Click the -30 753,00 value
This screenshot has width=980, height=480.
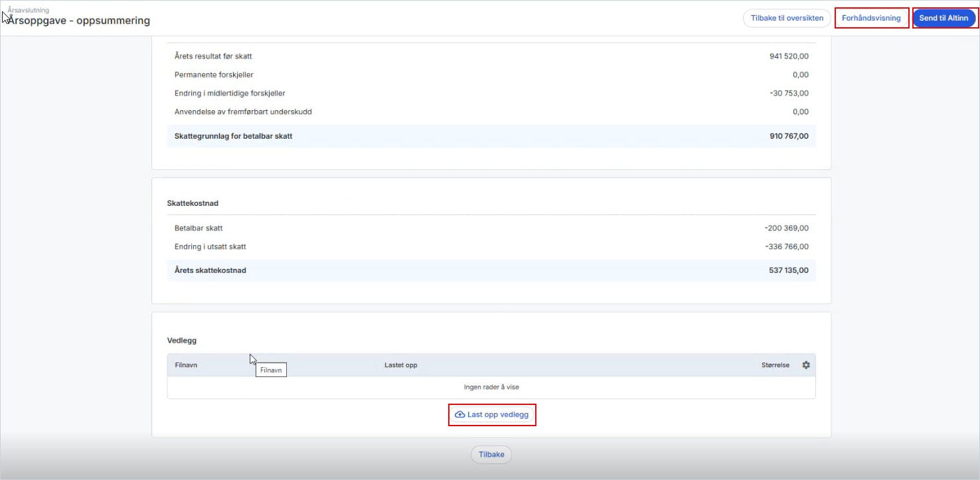tap(789, 94)
